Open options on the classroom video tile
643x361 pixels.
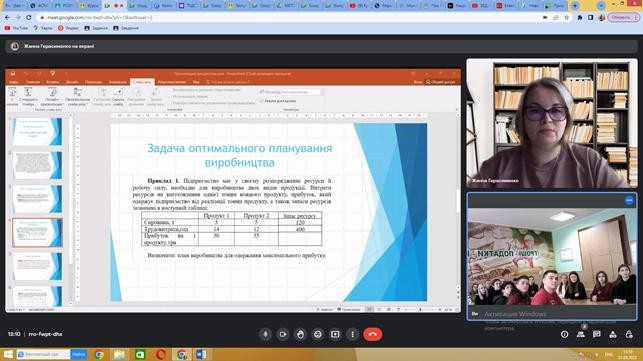[x=629, y=200]
